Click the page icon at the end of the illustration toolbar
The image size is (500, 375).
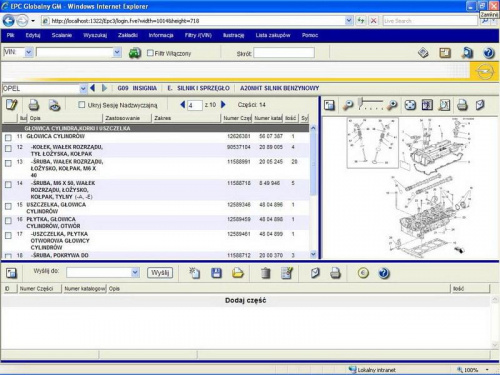480,105
